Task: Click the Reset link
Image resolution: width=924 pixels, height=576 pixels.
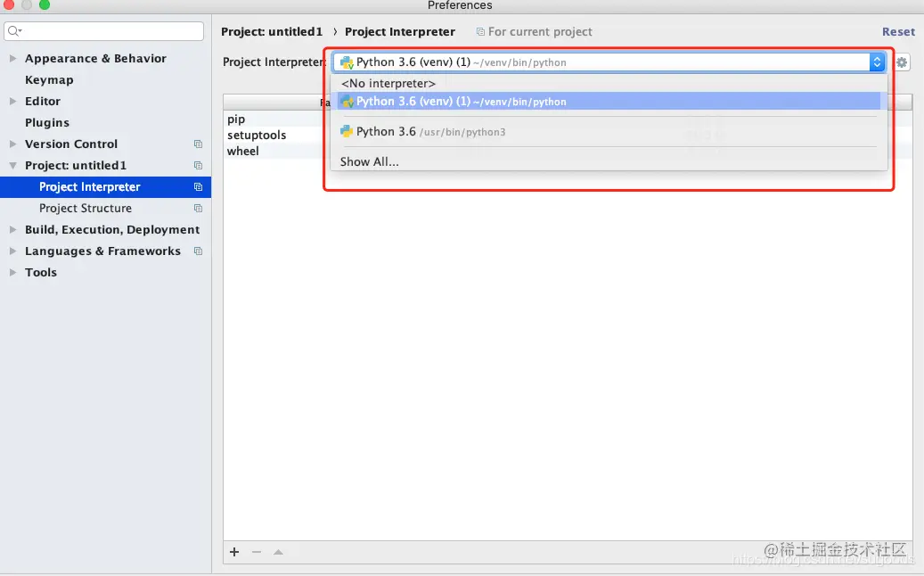Action: (898, 32)
